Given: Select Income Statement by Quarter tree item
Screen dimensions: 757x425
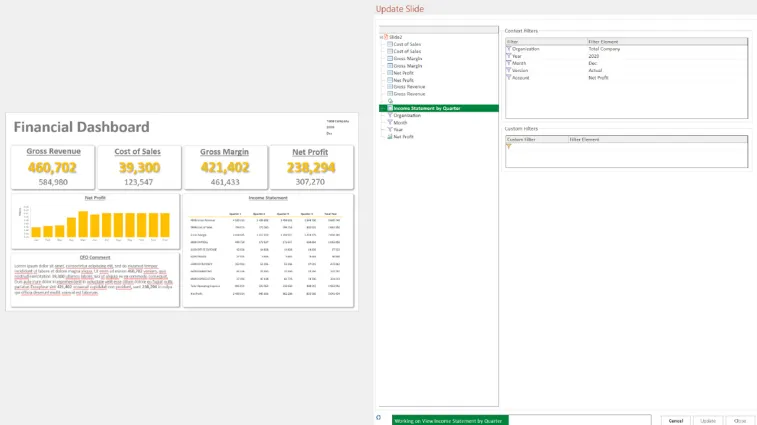Looking at the screenshot, I should click(x=439, y=108).
